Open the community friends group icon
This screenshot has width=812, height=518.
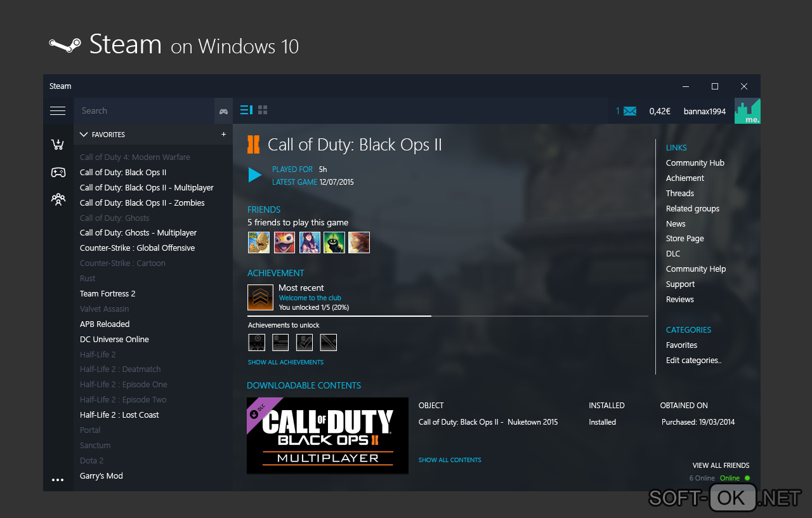(x=58, y=199)
